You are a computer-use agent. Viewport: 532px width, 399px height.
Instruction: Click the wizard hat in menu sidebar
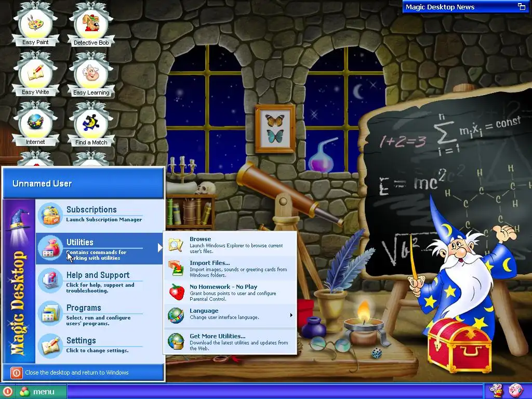tap(19, 220)
